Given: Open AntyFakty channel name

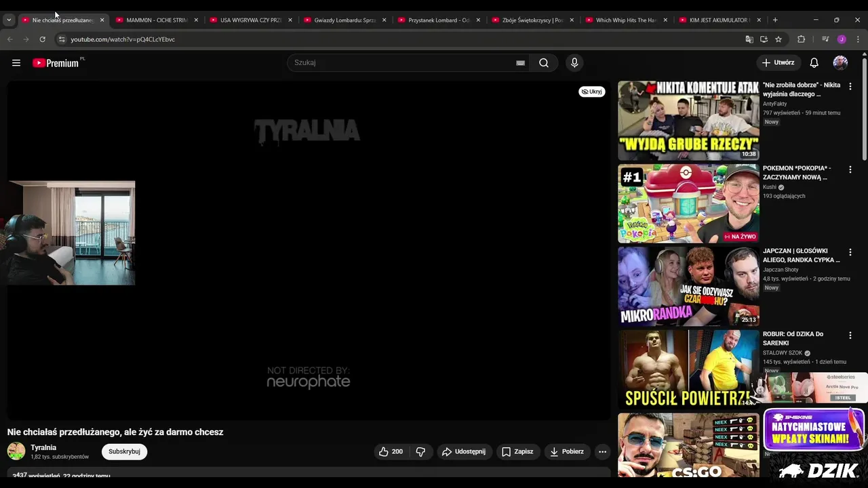Looking at the screenshot, I should click(775, 104).
